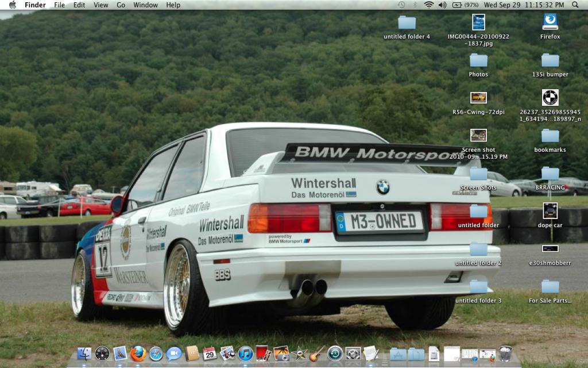The height and width of the screenshot is (368, 588).
Task: Click the Wi-Fi status icon
Action: click(428, 5)
